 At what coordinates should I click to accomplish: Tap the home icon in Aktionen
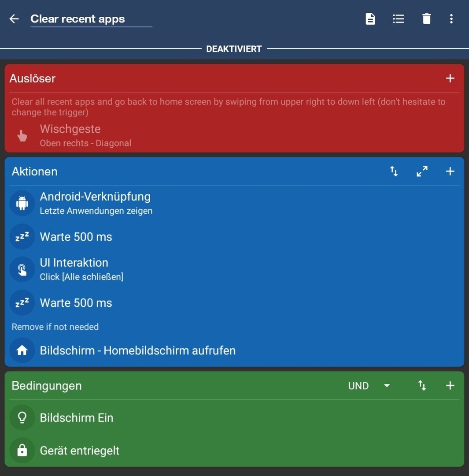pos(22,350)
